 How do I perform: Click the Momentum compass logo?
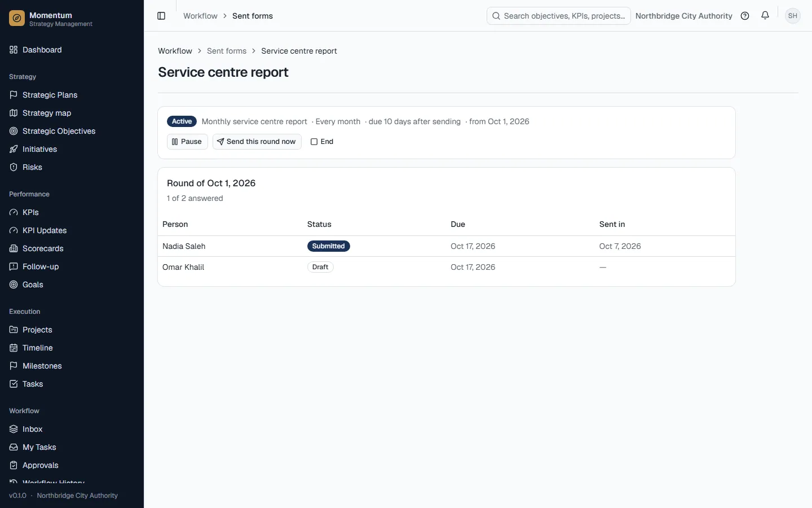pos(17,19)
